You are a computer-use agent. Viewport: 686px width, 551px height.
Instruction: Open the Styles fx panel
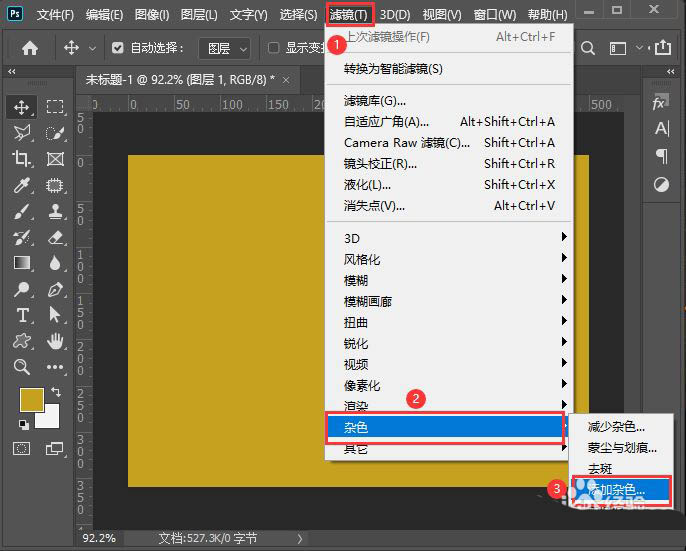660,103
